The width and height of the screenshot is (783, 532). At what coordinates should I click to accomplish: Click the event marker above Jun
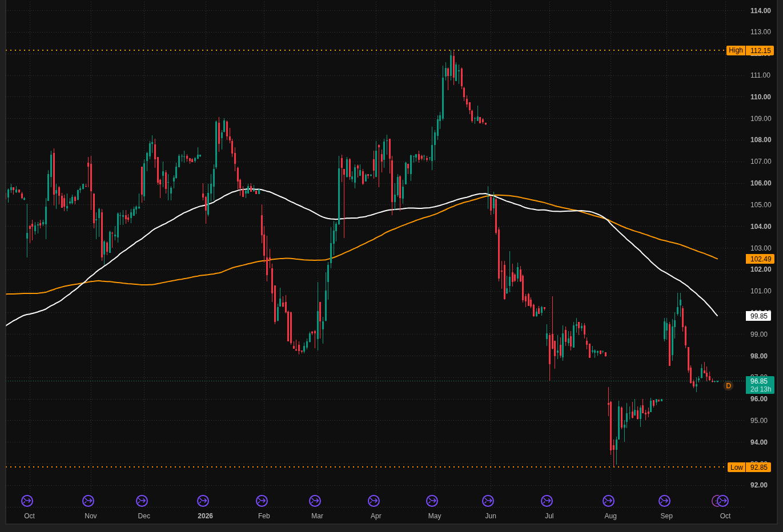488,501
